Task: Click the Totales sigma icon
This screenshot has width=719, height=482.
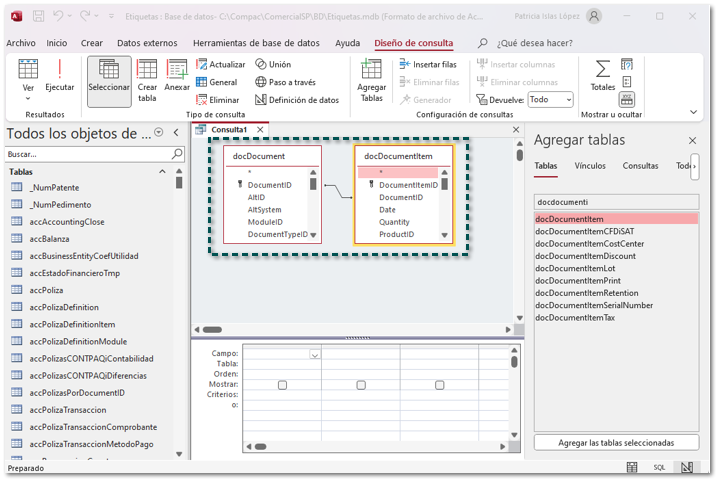Action: [603, 75]
